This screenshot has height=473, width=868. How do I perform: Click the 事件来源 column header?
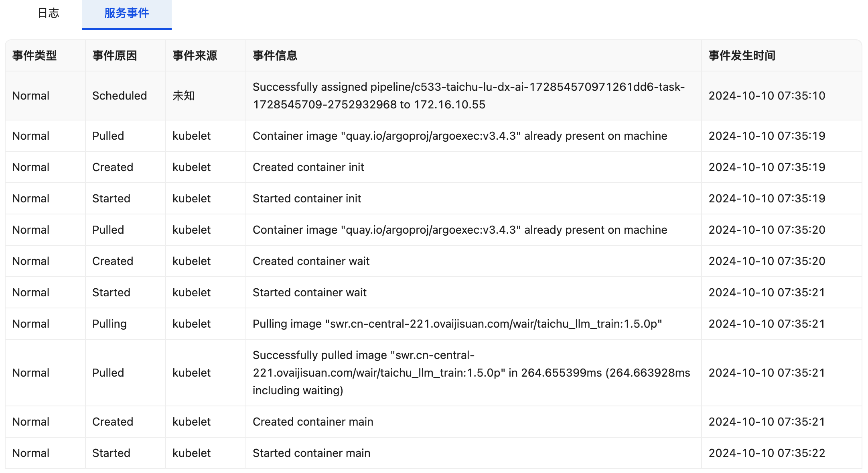pyautogui.click(x=195, y=55)
